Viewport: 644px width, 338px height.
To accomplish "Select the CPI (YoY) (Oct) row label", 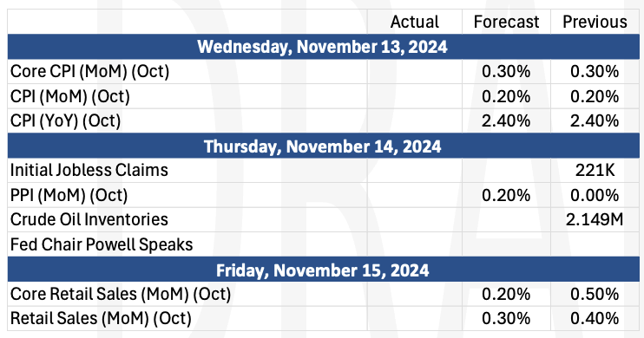I will click(x=66, y=121).
